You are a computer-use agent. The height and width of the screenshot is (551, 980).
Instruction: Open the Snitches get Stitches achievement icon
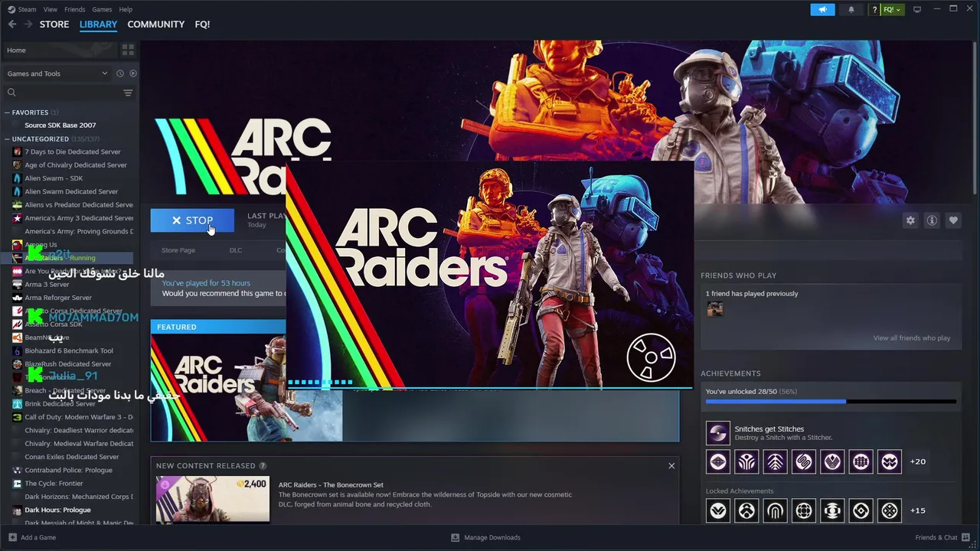click(718, 433)
